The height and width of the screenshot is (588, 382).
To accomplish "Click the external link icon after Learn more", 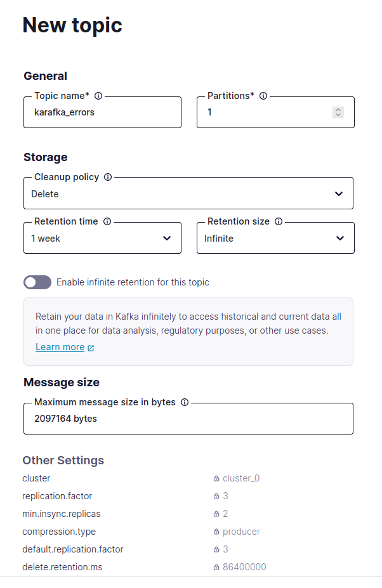I will [91, 348].
